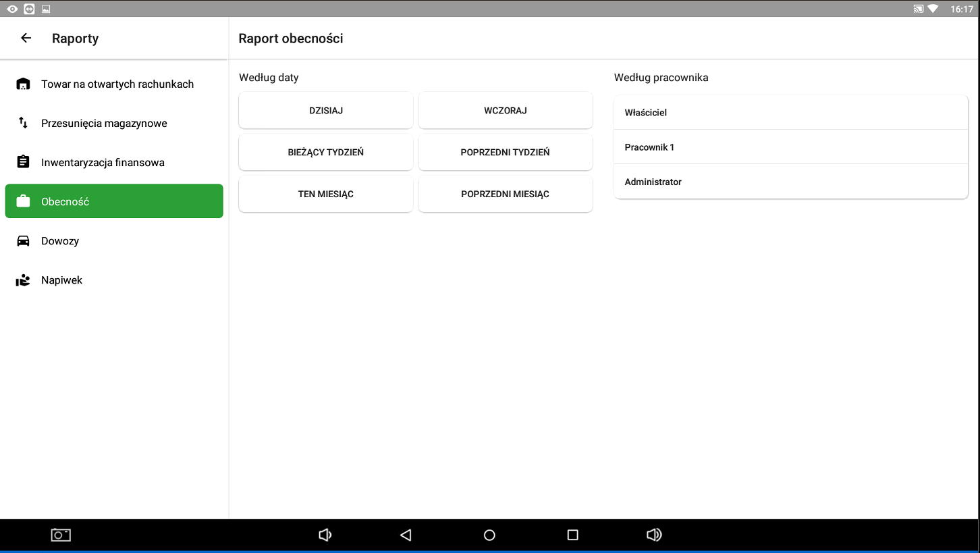Show attendance report for DZISIAJ
Image resolution: width=980 pixels, height=553 pixels.
point(326,111)
